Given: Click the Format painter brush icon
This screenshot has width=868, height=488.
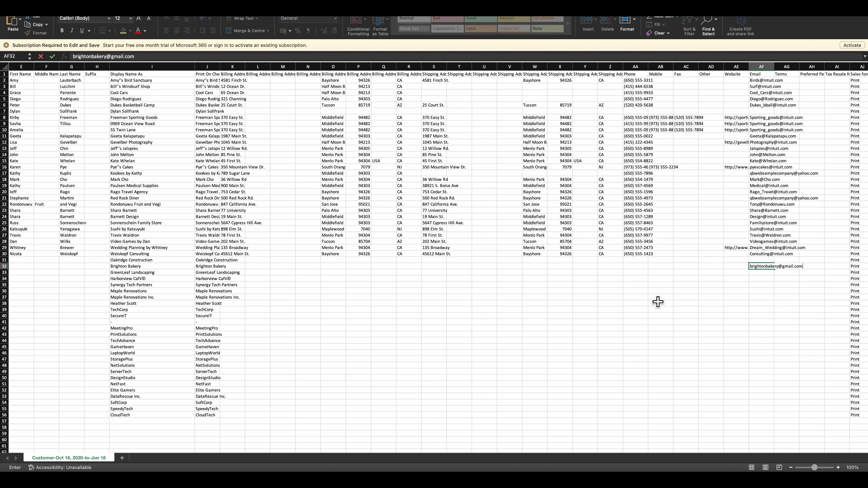Looking at the screenshot, I should pos(28,33).
